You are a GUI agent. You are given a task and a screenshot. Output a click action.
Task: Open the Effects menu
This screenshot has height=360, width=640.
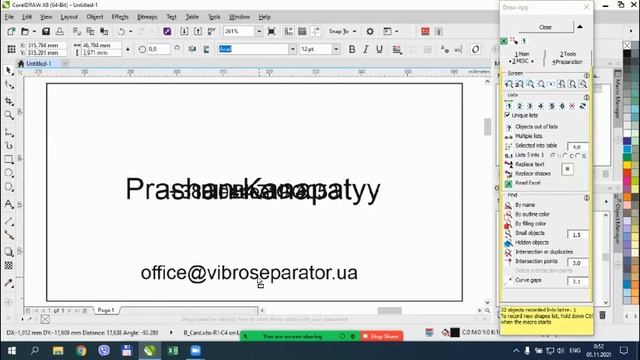[x=120, y=17]
